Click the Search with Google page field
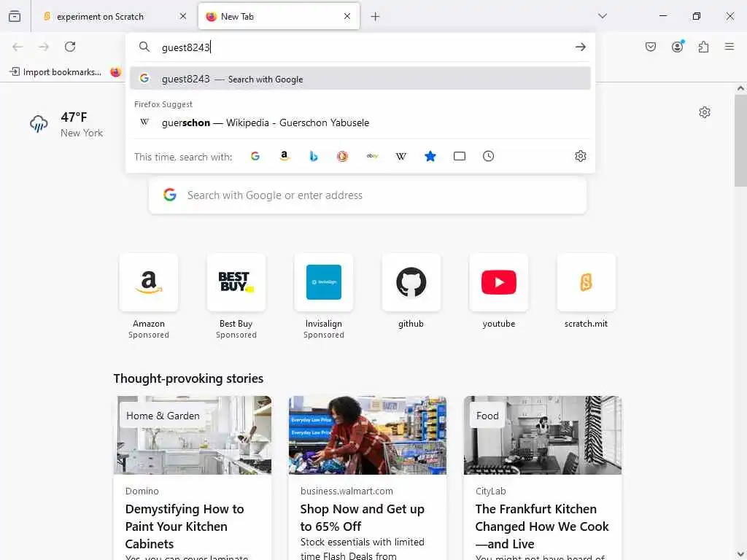 click(368, 195)
